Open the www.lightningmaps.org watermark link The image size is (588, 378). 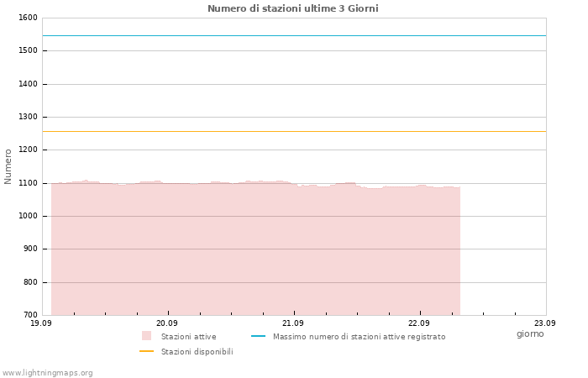pos(47,373)
